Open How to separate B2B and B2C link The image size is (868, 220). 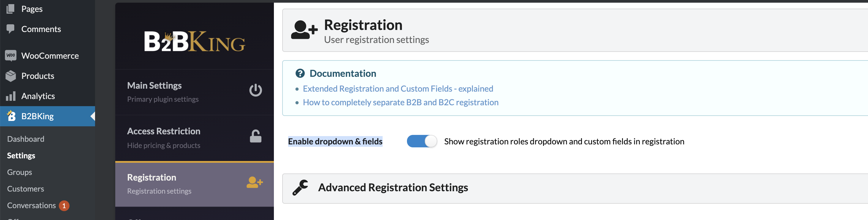coord(401,102)
